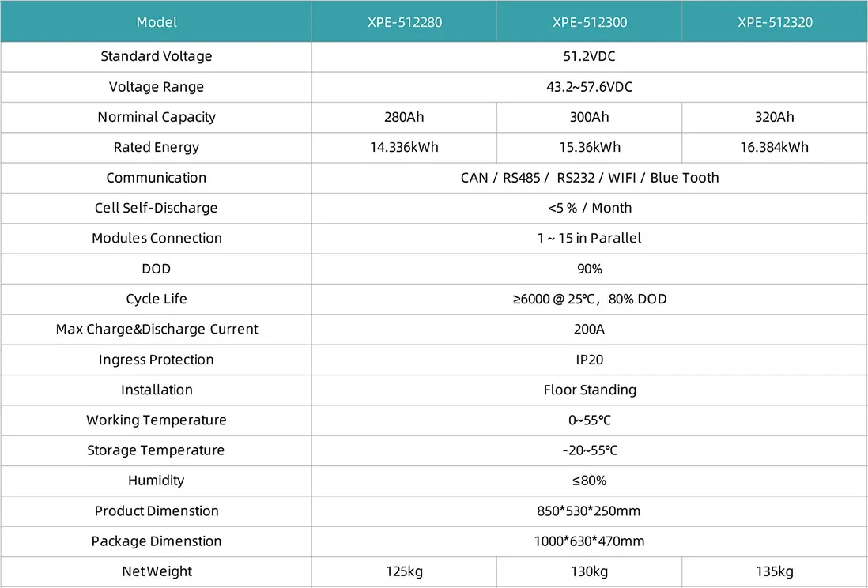This screenshot has width=868, height=588.
Task: Select the 300Ah capacity cell
Action: [x=590, y=117]
